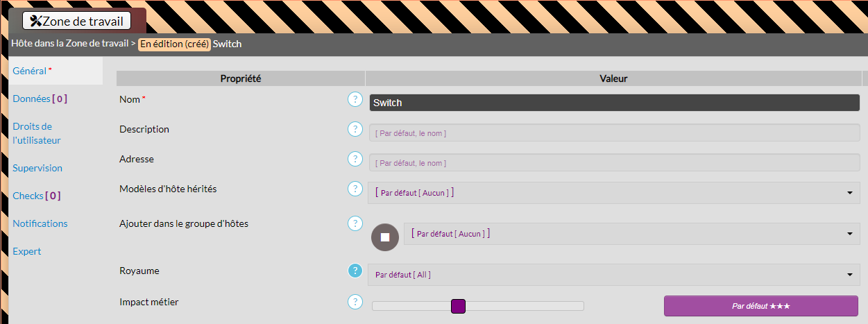
Task: Switch to the Données tab
Action: [x=40, y=99]
